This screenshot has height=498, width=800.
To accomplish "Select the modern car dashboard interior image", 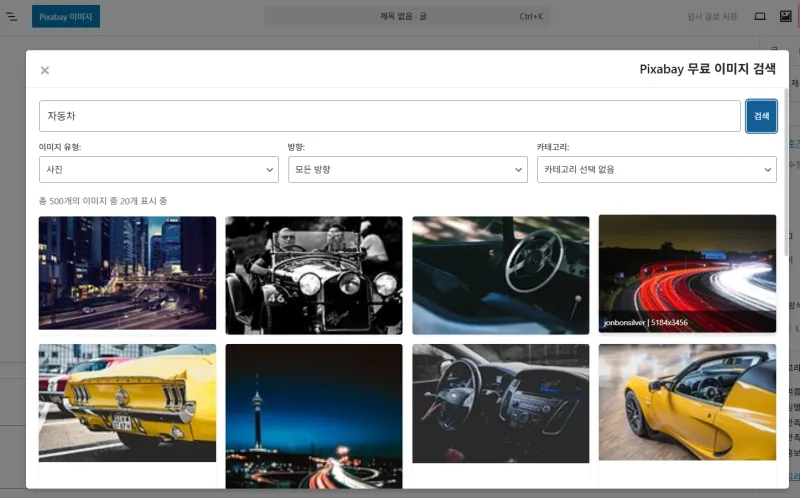I will [x=501, y=403].
